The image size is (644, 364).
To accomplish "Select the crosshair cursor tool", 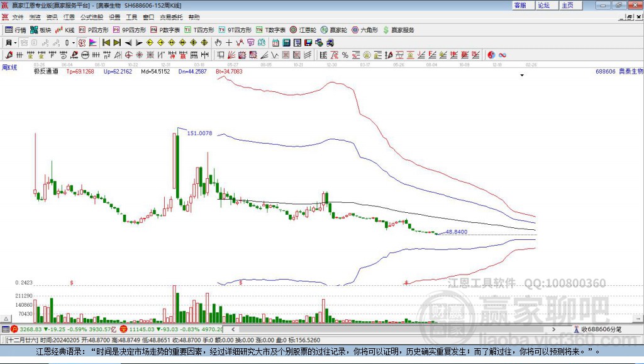I will [229, 42].
